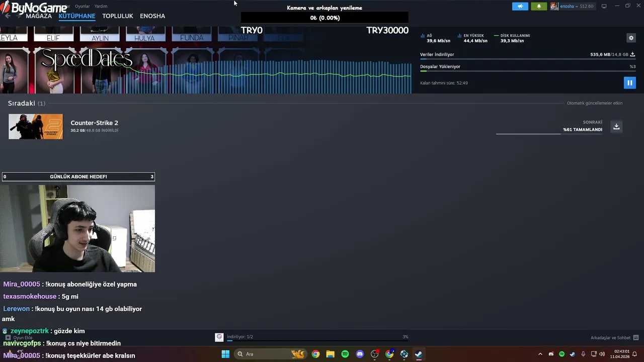Open Windows notification center bell
Screen dimensions: 644x362
[635, 354]
